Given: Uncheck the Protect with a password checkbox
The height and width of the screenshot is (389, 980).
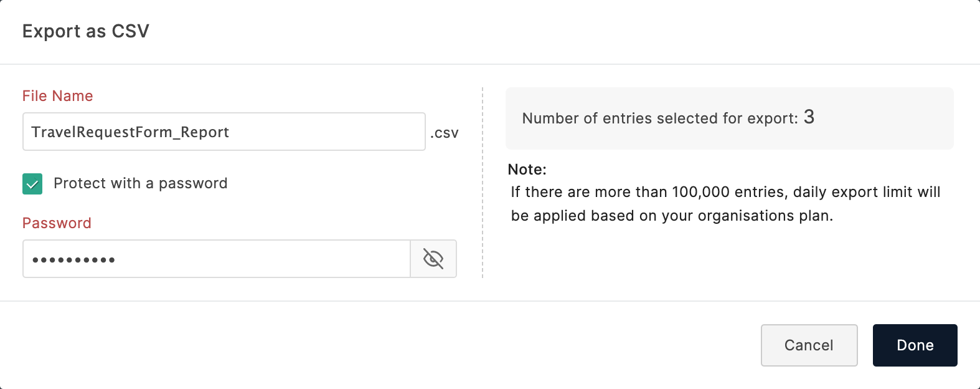Looking at the screenshot, I should coord(32,184).
